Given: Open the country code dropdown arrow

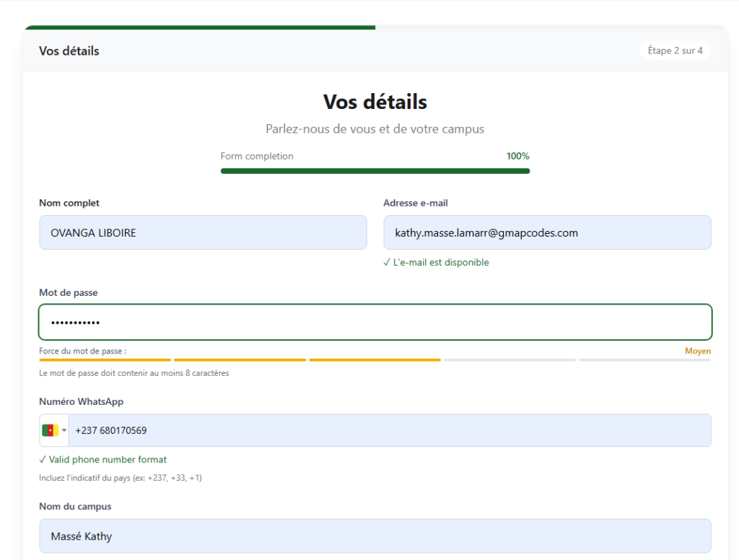Looking at the screenshot, I should coord(64,431).
